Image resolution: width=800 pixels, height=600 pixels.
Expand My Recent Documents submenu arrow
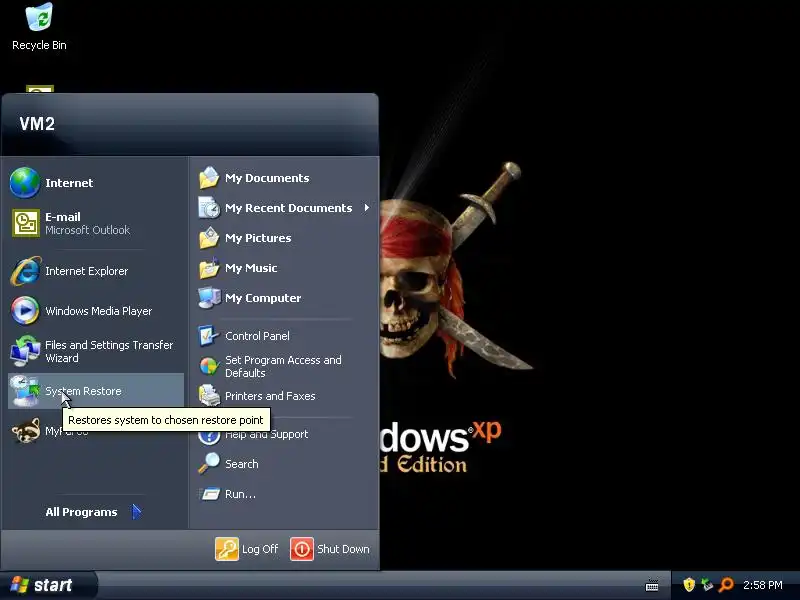(367, 208)
